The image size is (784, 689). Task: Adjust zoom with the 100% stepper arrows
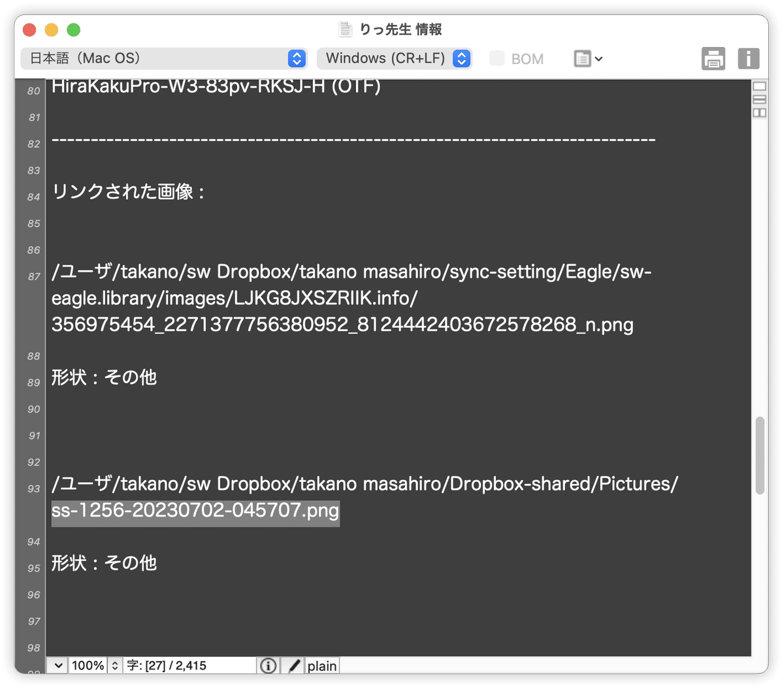point(114,665)
